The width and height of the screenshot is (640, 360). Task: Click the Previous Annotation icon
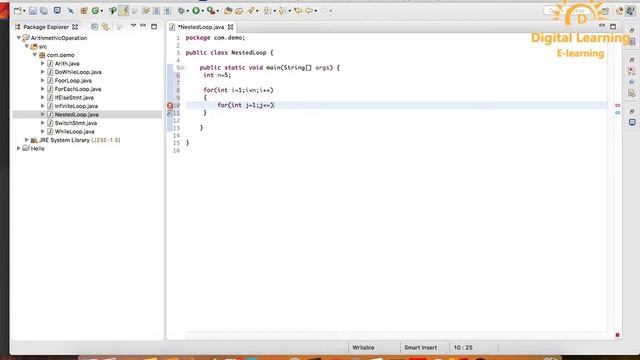(282, 11)
